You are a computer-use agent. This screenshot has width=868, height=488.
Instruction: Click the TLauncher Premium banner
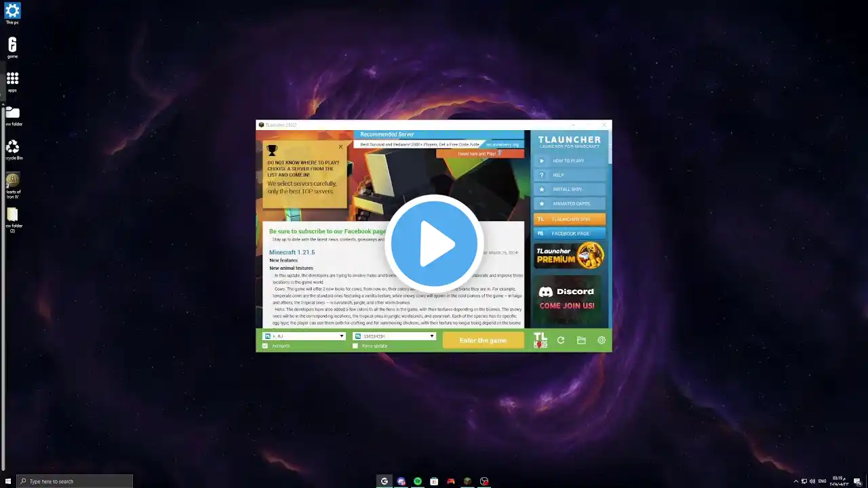click(569, 256)
